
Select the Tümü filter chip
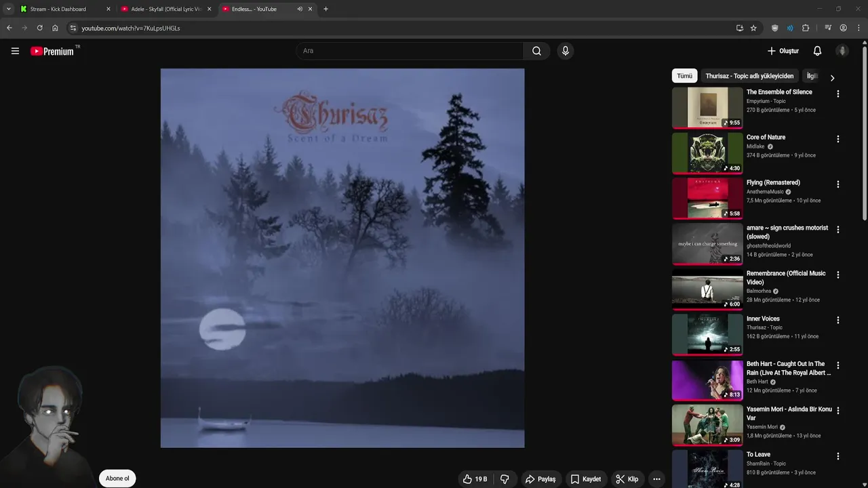click(x=684, y=76)
